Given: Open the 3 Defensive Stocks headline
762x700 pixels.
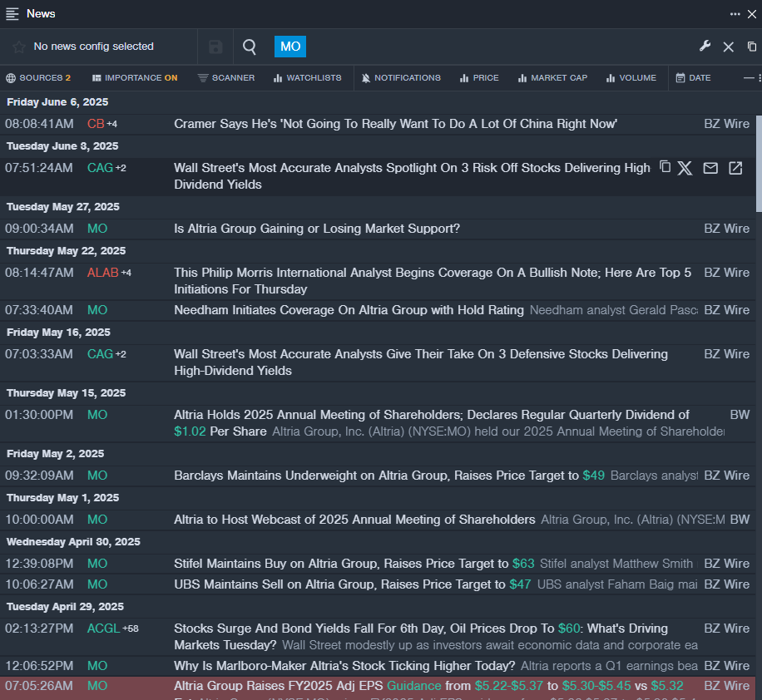Looking at the screenshot, I should click(421, 362).
